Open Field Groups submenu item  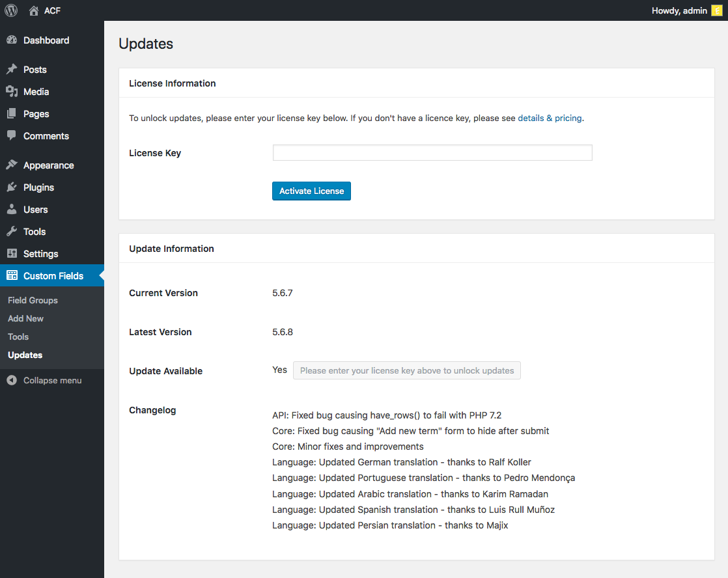(x=33, y=300)
